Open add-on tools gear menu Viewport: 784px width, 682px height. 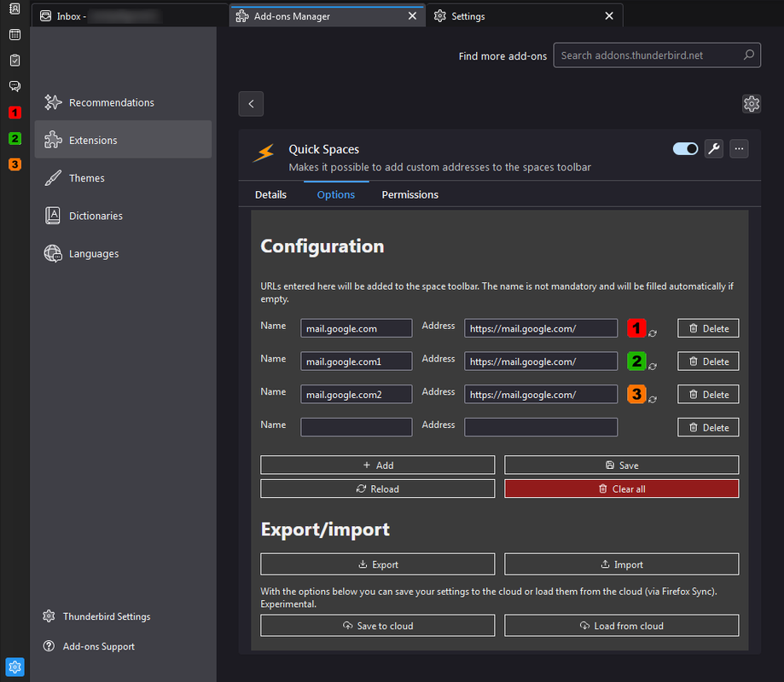[751, 104]
